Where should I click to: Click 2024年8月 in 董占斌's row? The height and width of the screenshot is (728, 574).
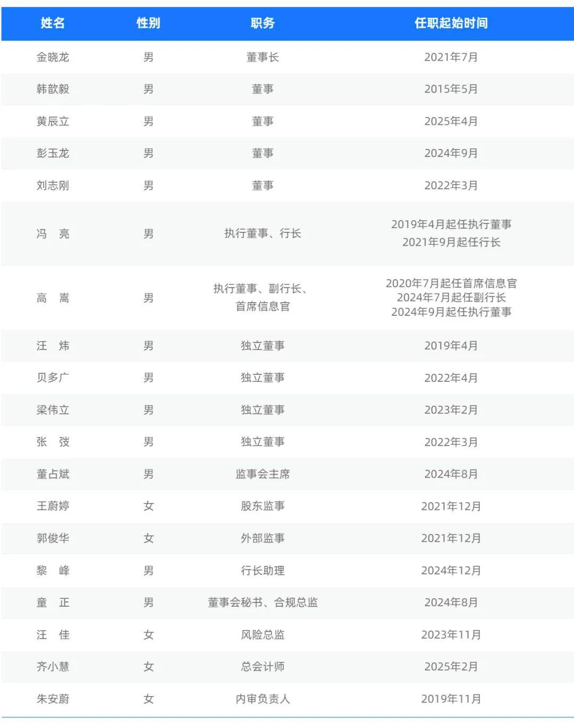[451, 474]
